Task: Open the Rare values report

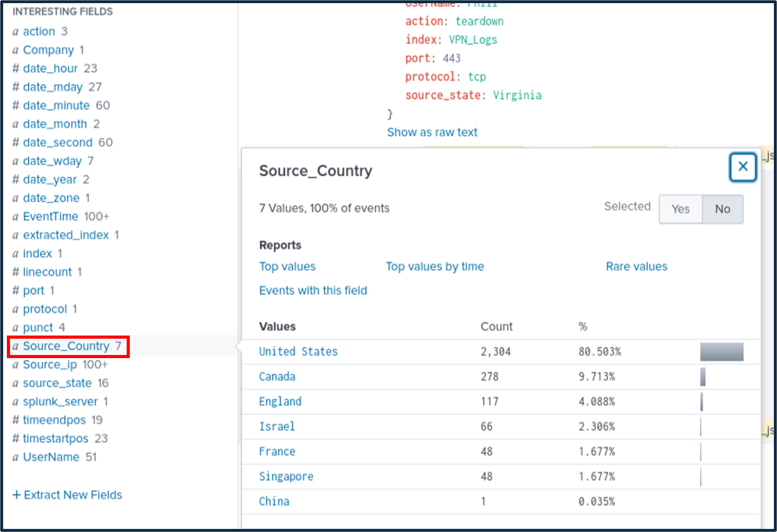Action: [636, 266]
